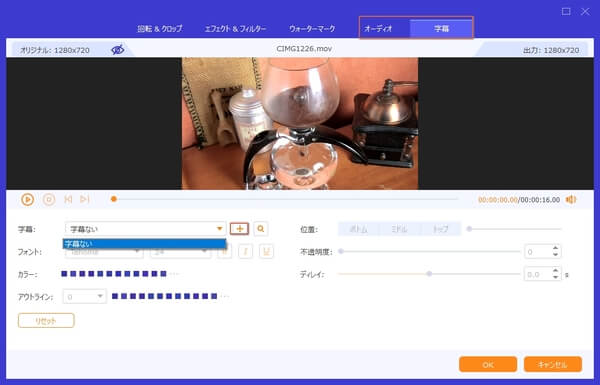Screen dimensions: 600x385
Task: Click the 00:00:16.00 duration text
Action: pyautogui.click(x=540, y=200)
